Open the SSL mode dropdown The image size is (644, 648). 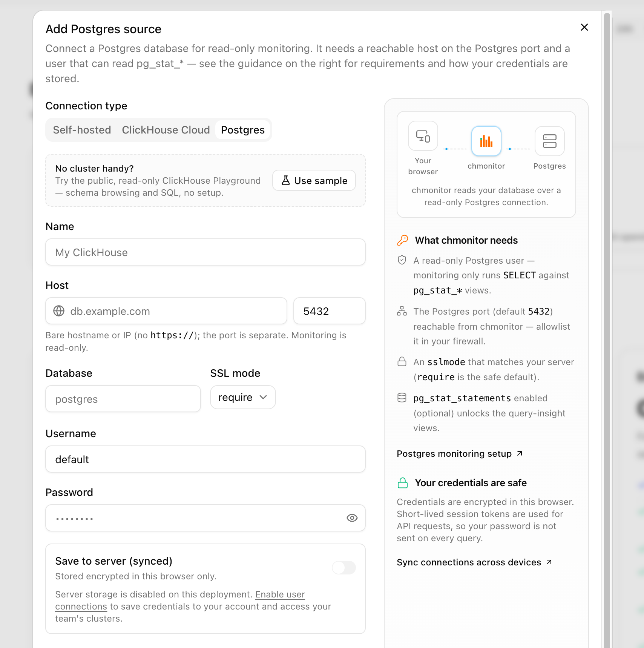pos(243,397)
